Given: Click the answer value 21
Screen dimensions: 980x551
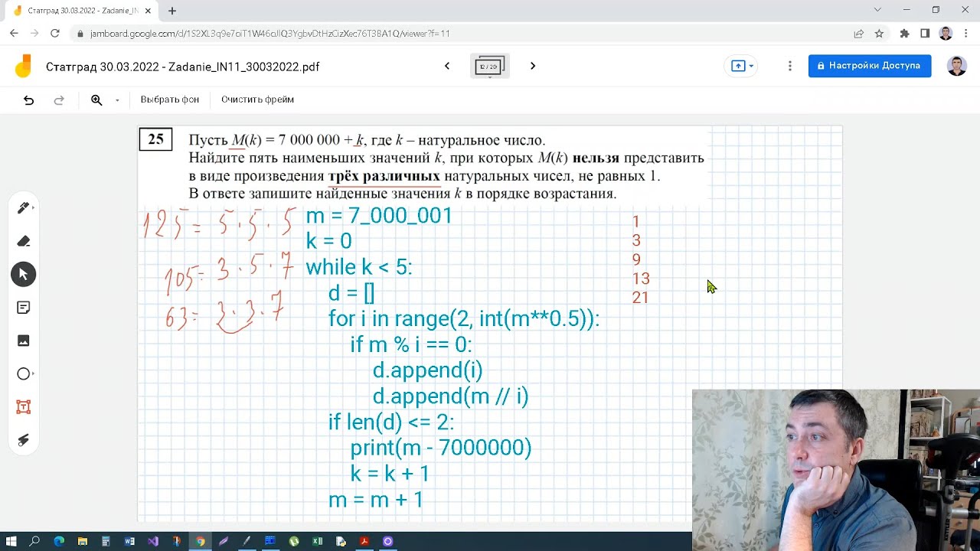Looking at the screenshot, I should tap(640, 298).
